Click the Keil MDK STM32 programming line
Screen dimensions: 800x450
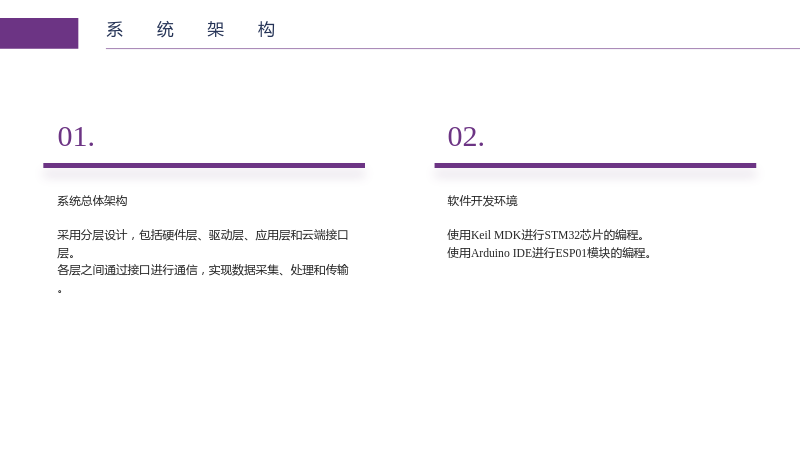pyautogui.click(x=546, y=235)
